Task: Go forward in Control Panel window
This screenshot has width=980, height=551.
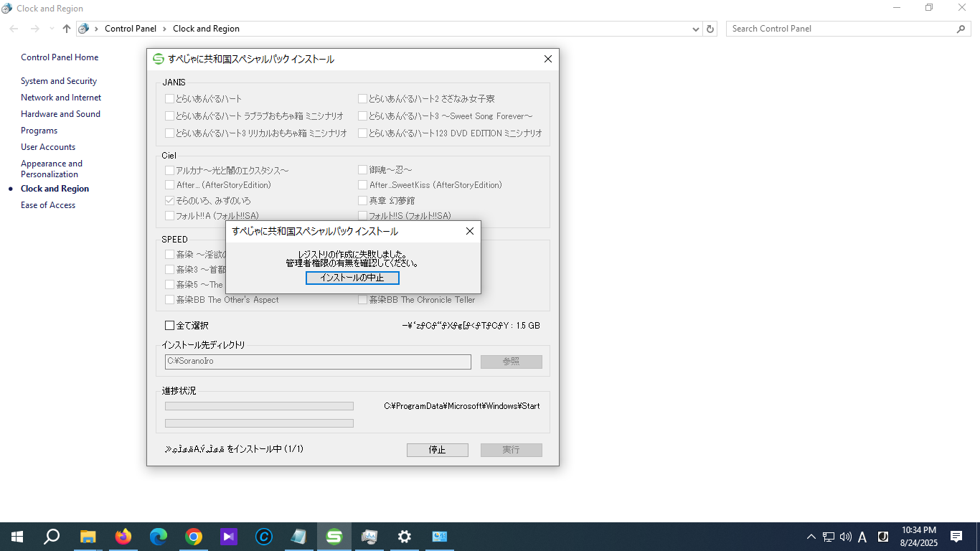Action: (x=34, y=29)
